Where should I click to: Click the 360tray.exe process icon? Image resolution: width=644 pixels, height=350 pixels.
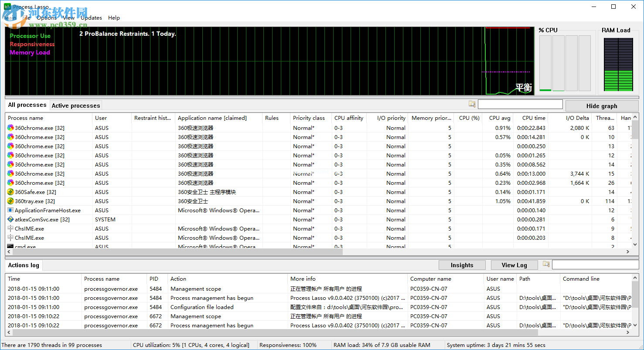(10, 201)
